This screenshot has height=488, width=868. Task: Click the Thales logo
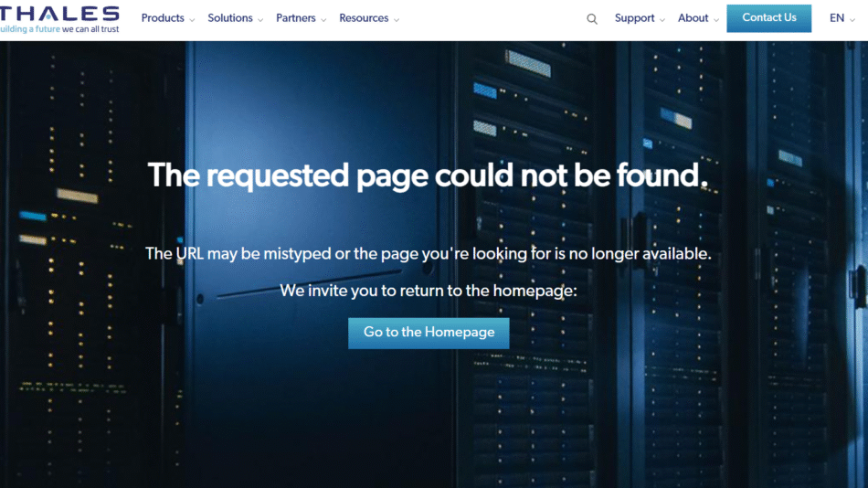tap(60, 14)
